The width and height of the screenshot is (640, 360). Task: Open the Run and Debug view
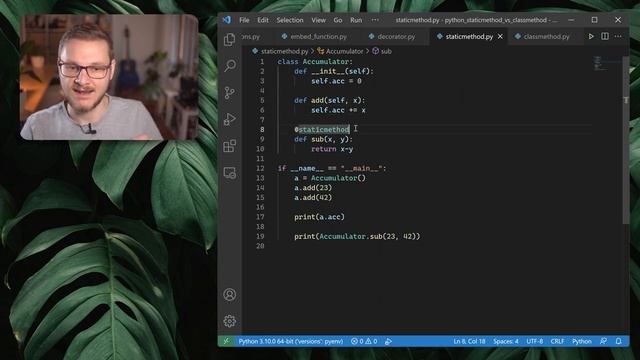[x=230, y=119]
